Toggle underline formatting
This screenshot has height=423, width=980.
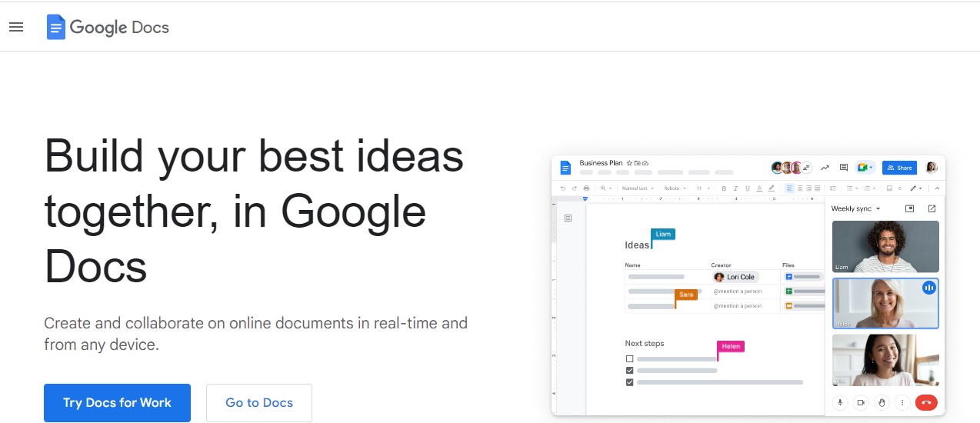coord(747,188)
